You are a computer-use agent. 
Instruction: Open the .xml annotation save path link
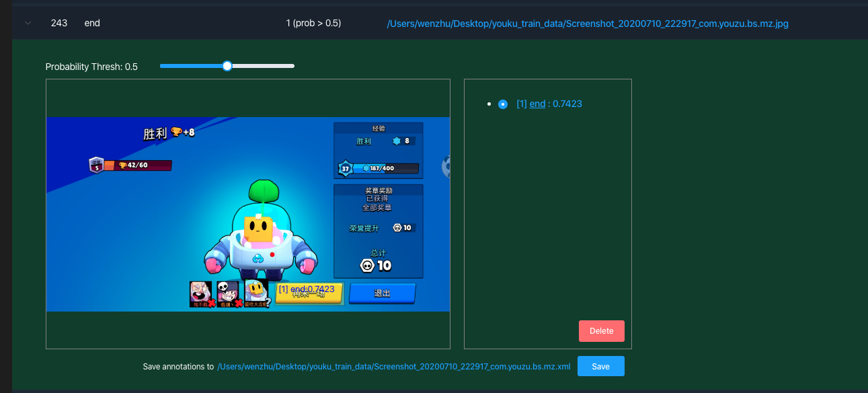pyautogui.click(x=394, y=367)
